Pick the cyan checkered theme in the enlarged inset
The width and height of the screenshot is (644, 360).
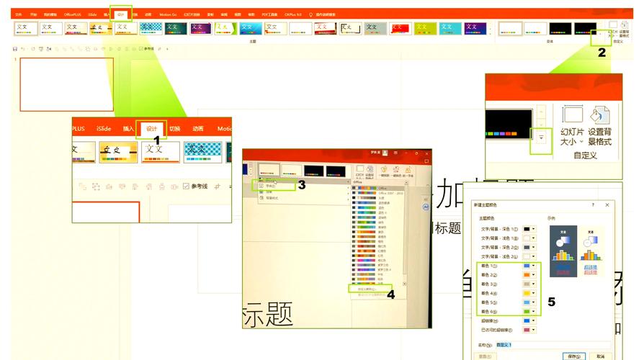click(203, 153)
